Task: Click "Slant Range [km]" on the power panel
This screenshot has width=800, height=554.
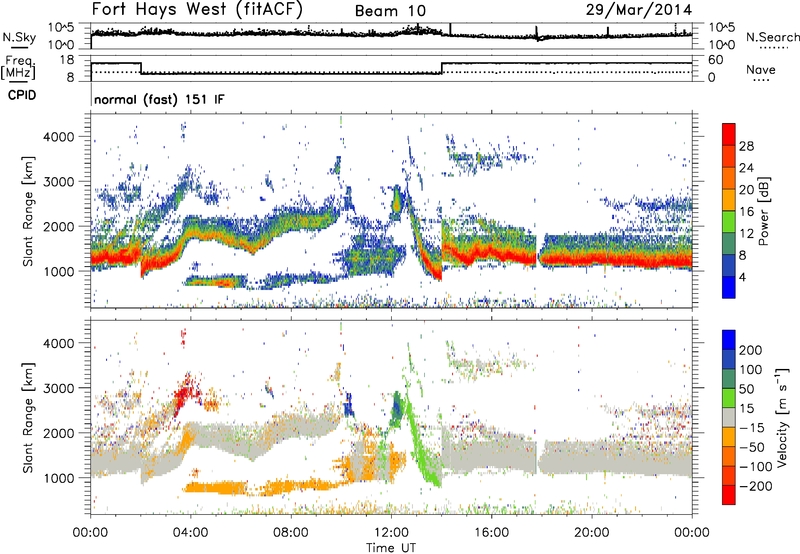Action: click(28, 211)
